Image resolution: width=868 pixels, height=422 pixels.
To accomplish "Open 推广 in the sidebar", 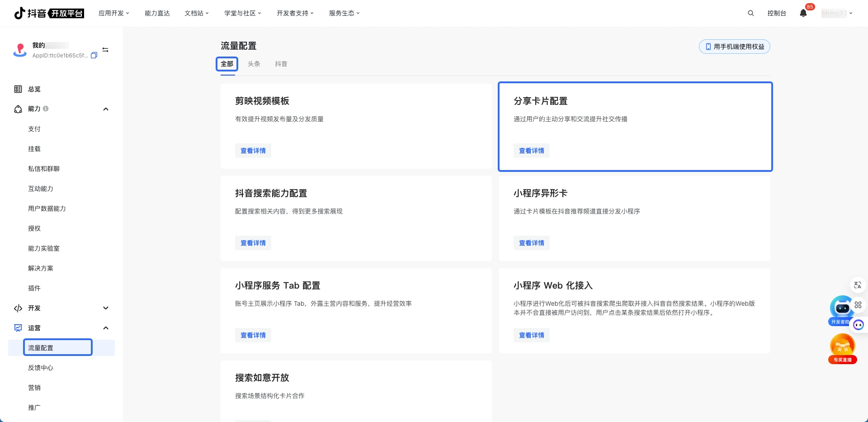I will pyautogui.click(x=34, y=408).
